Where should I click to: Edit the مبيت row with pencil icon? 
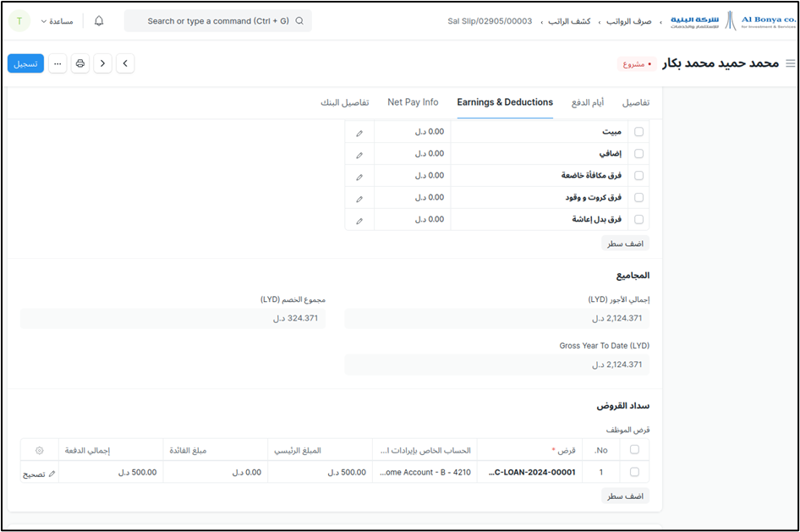click(359, 132)
